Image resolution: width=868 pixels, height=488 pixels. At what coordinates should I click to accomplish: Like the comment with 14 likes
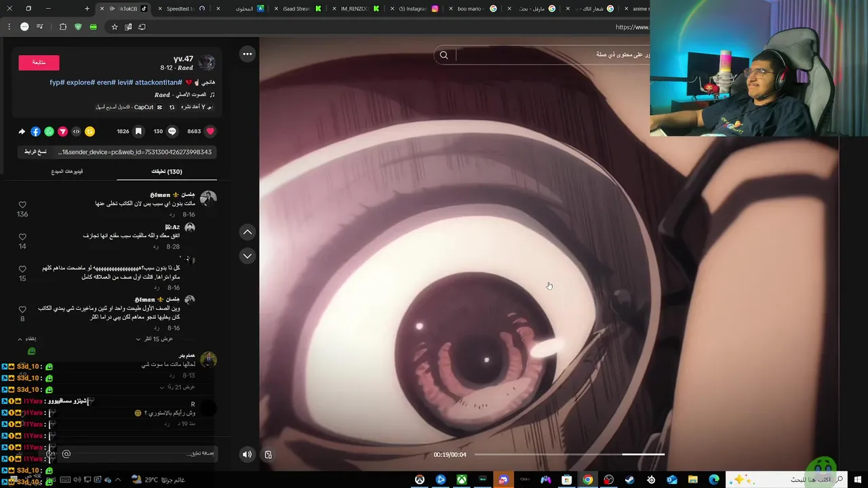pyautogui.click(x=22, y=237)
